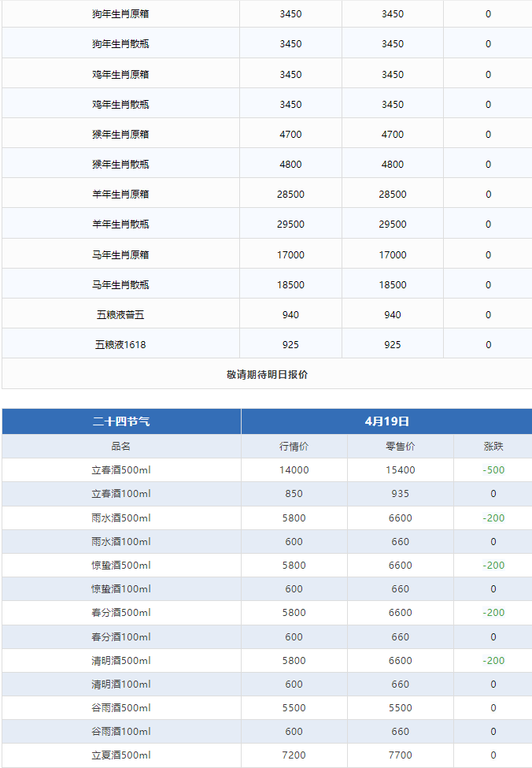Click the 14000 market price of 立春酒500ml

pos(294,469)
